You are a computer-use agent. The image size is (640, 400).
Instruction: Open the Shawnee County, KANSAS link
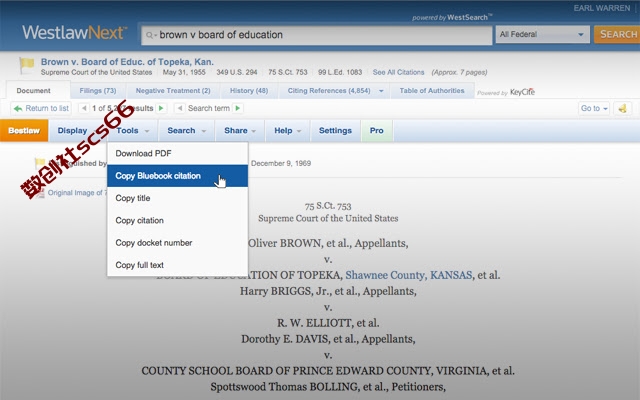[409, 275]
